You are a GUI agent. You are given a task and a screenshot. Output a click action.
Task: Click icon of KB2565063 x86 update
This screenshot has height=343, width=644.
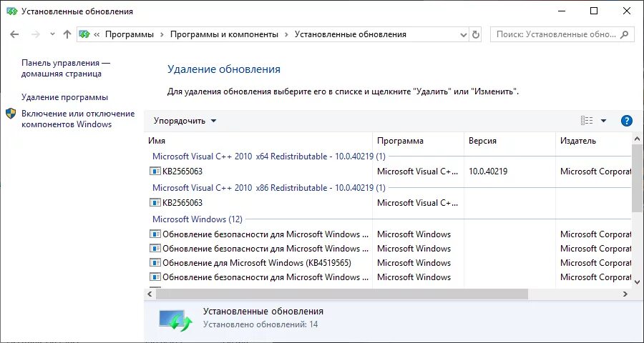point(155,202)
